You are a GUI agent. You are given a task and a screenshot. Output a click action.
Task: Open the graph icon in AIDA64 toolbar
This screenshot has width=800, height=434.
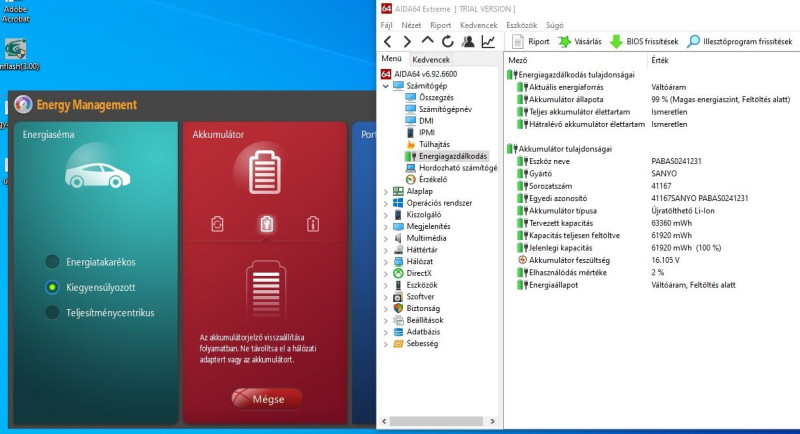tap(488, 42)
